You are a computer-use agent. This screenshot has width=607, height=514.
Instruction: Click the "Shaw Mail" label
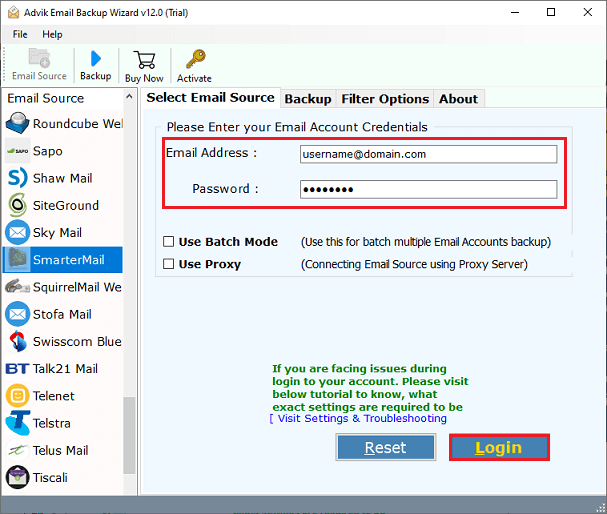[x=62, y=178]
